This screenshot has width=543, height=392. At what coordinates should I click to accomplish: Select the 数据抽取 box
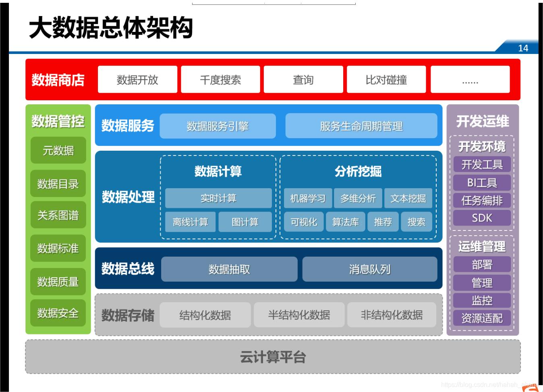(229, 269)
